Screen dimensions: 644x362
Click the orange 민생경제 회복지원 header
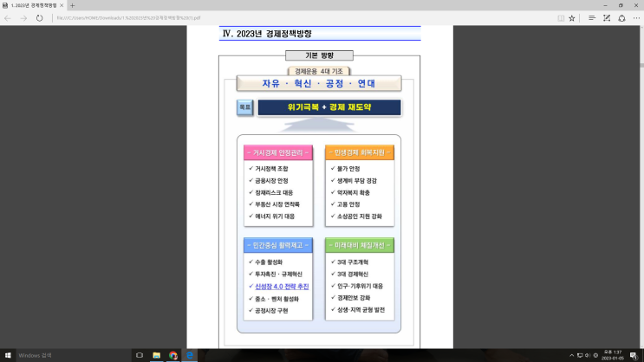click(360, 152)
